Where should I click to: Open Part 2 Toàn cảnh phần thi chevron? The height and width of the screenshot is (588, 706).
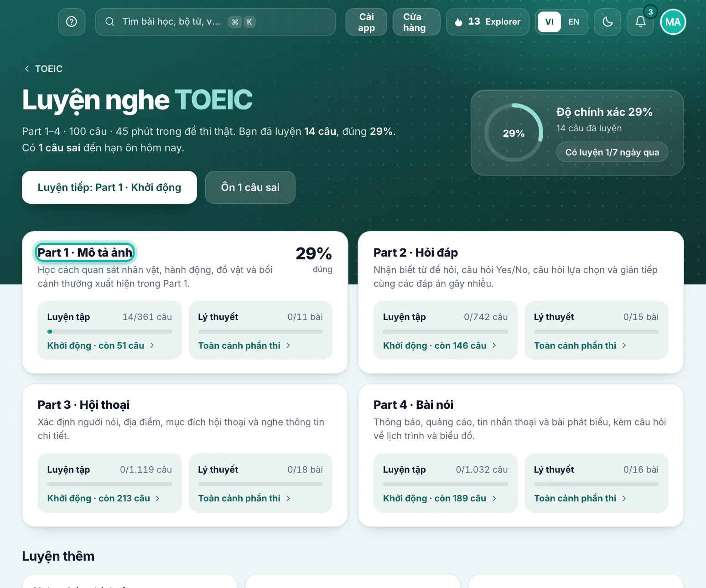tap(624, 346)
